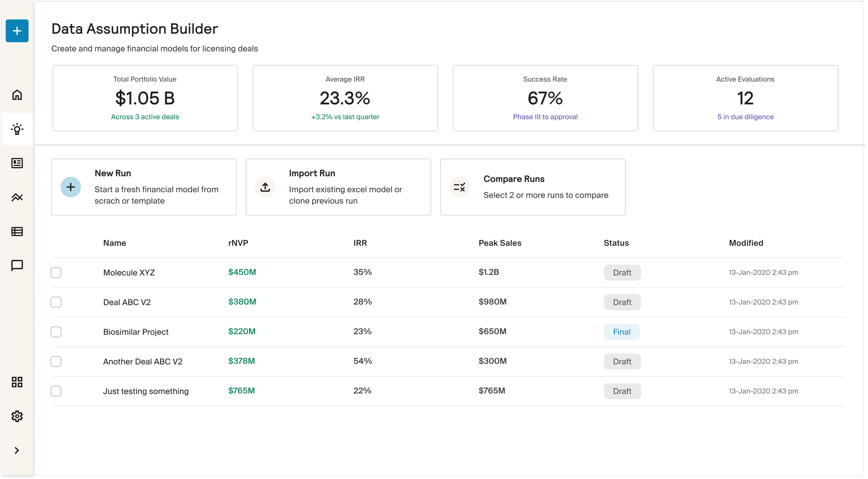The height and width of the screenshot is (479, 868).
Task: Click the blue plus button in sidebar
Action: 17,31
